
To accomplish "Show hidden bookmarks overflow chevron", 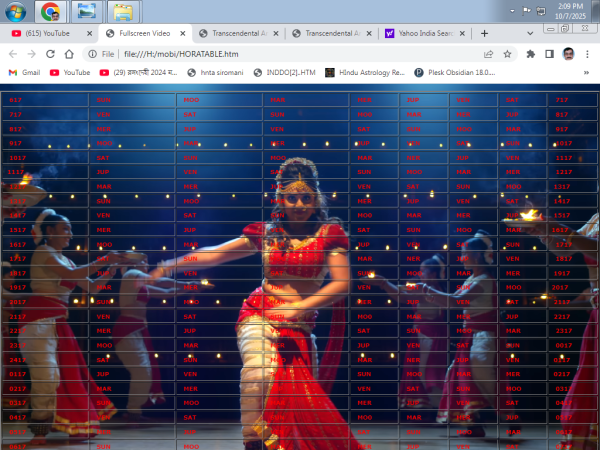I will (587, 73).
